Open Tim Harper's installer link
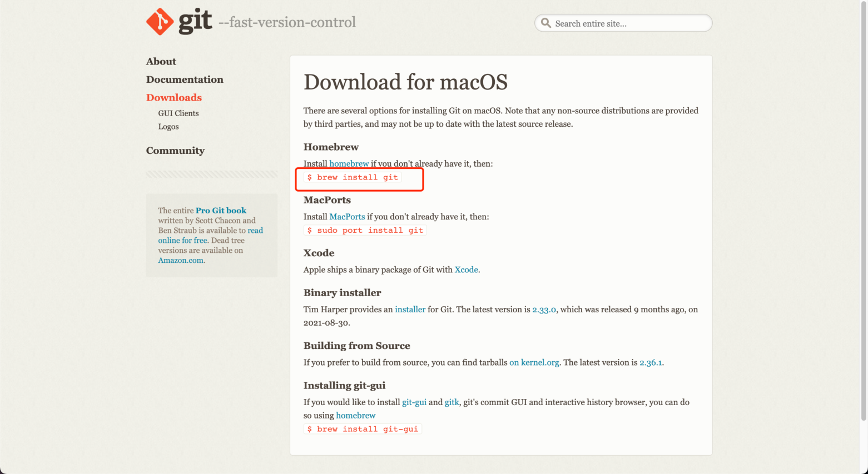This screenshot has height=474, width=868. pyautogui.click(x=410, y=310)
